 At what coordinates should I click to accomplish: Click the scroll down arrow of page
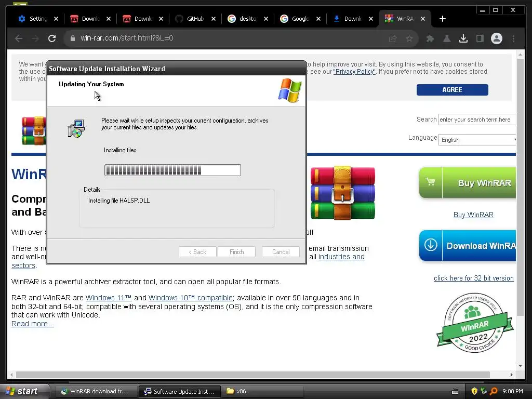click(520, 366)
